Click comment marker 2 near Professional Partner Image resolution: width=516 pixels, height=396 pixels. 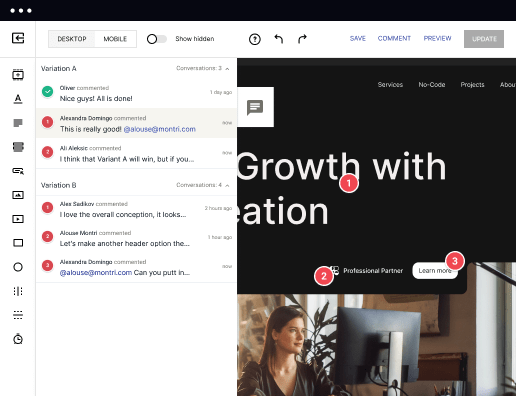324,276
